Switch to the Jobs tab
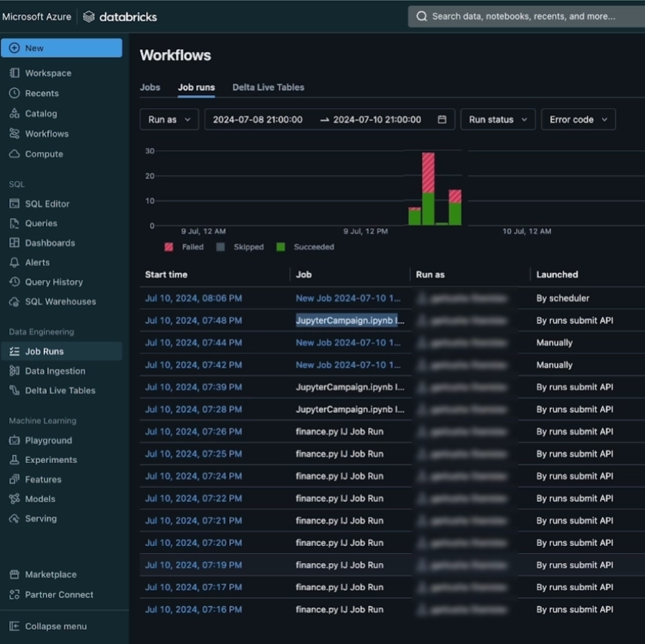Viewport: 645px width, 644px height. coord(150,87)
